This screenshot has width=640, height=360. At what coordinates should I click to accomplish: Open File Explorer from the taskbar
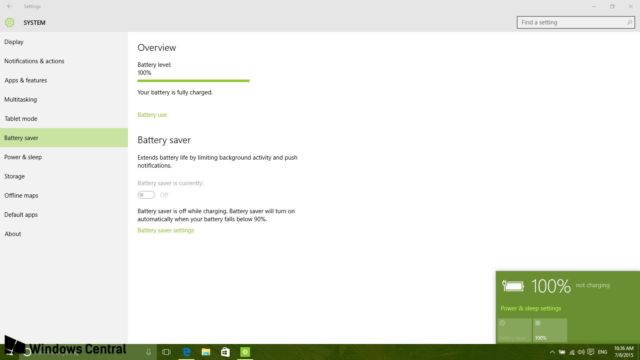[x=206, y=352]
